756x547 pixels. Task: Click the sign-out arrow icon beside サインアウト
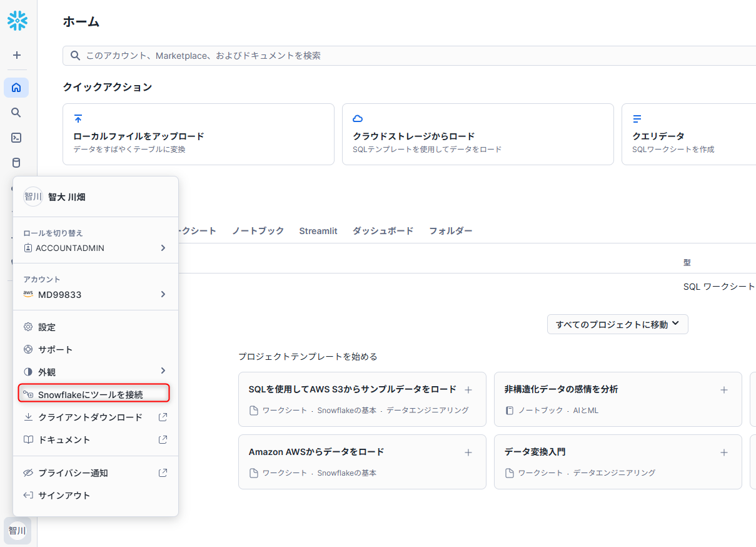coord(28,495)
